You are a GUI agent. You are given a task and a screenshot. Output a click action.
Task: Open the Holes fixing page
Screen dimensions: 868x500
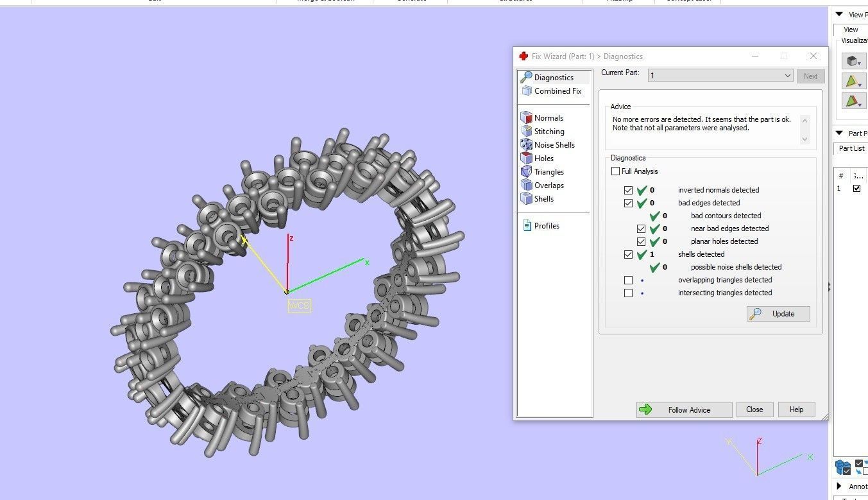coord(543,159)
